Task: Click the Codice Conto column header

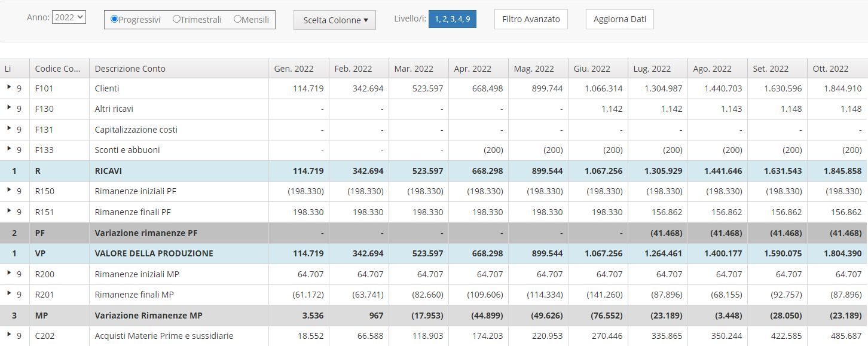Action: [x=57, y=69]
